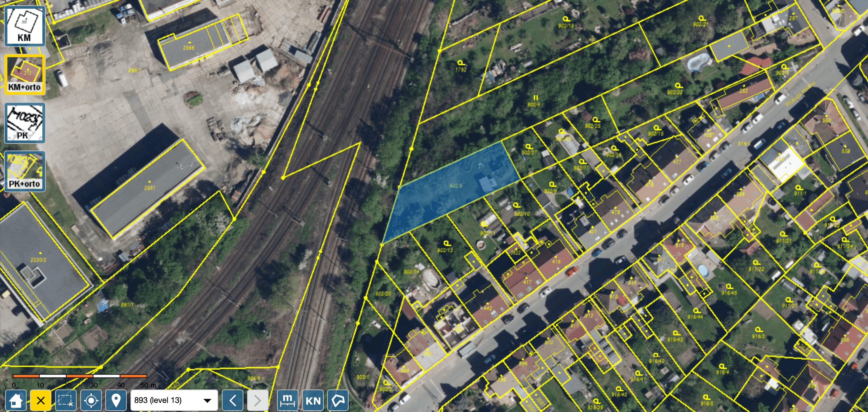
Task: Open the distance measurement tool
Action: (287, 400)
